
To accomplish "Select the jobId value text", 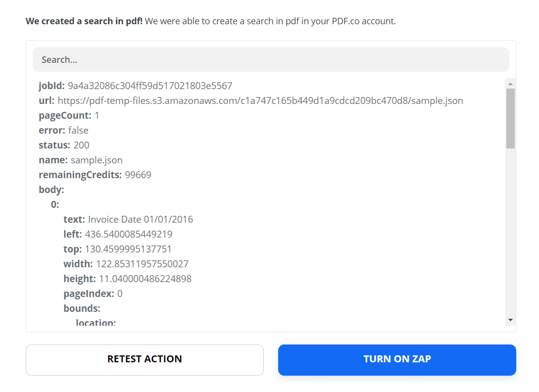I will [x=149, y=85].
